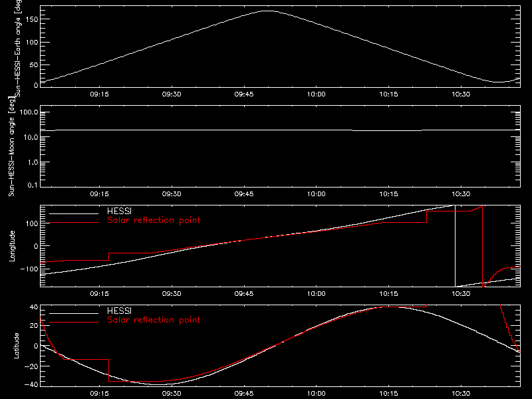Click the "40" tick on Latitude axis
This screenshot has width=532, height=399.
click(34, 307)
